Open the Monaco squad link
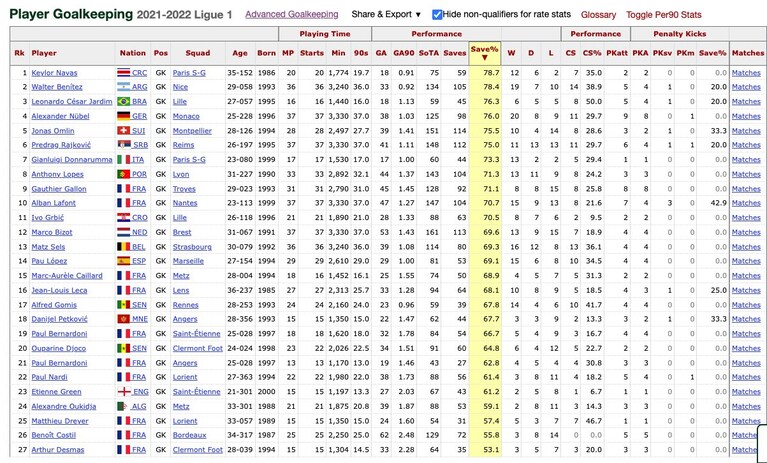767x463 pixels. click(186, 116)
